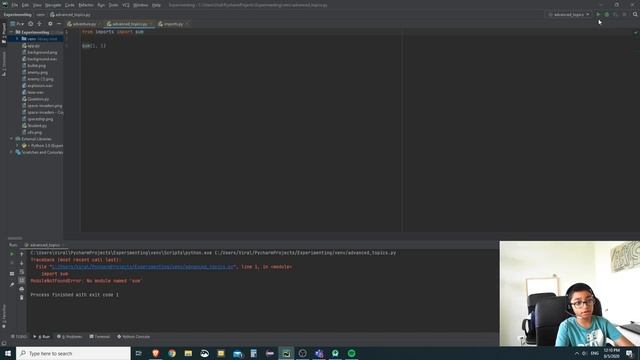Open Search Everywhere magnifier icon
The image size is (640, 360).
coord(635,14)
